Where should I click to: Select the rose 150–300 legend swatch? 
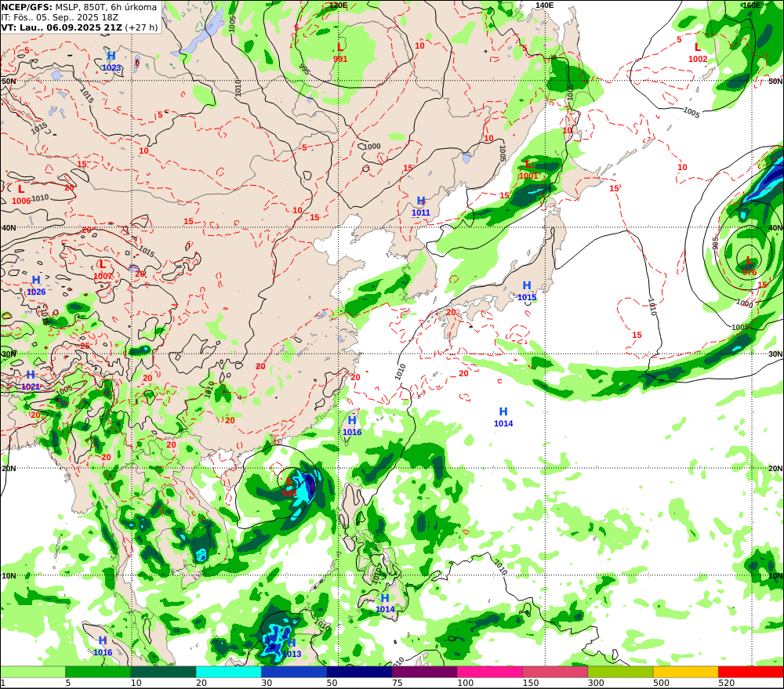pyautogui.click(x=555, y=672)
